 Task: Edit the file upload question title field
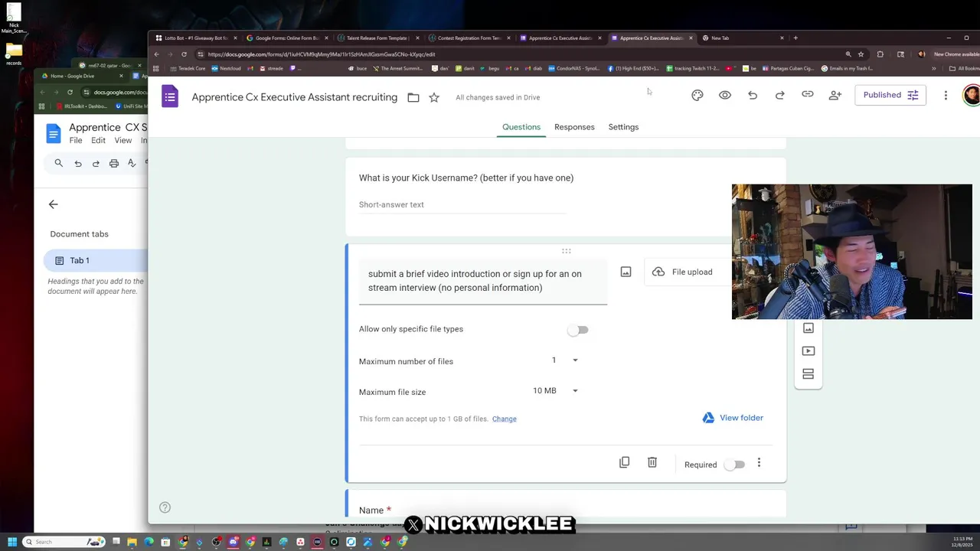483,281
